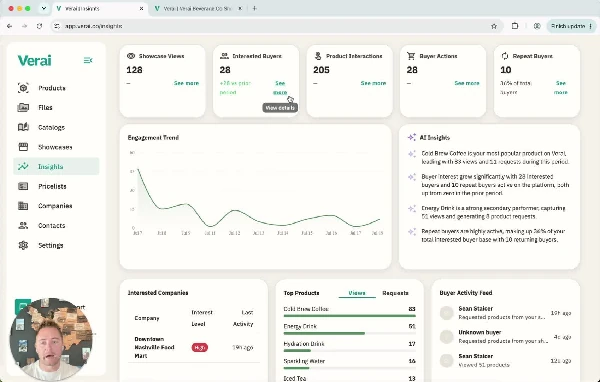
Task: Click the Unknown buyer activity entry
Action: point(505,336)
